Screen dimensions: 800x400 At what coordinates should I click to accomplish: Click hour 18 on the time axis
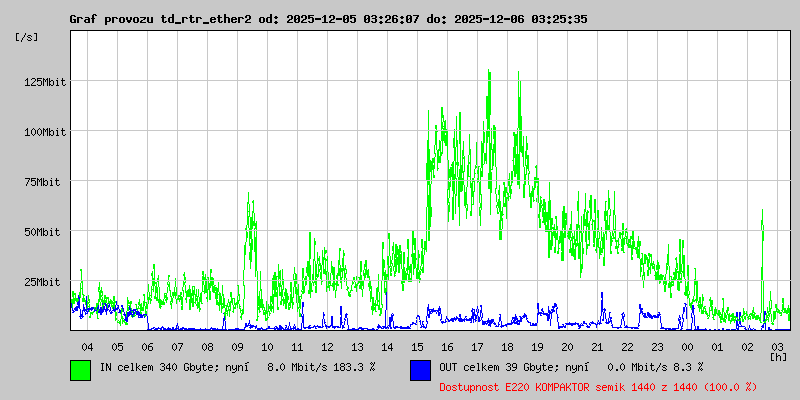(x=507, y=346)
